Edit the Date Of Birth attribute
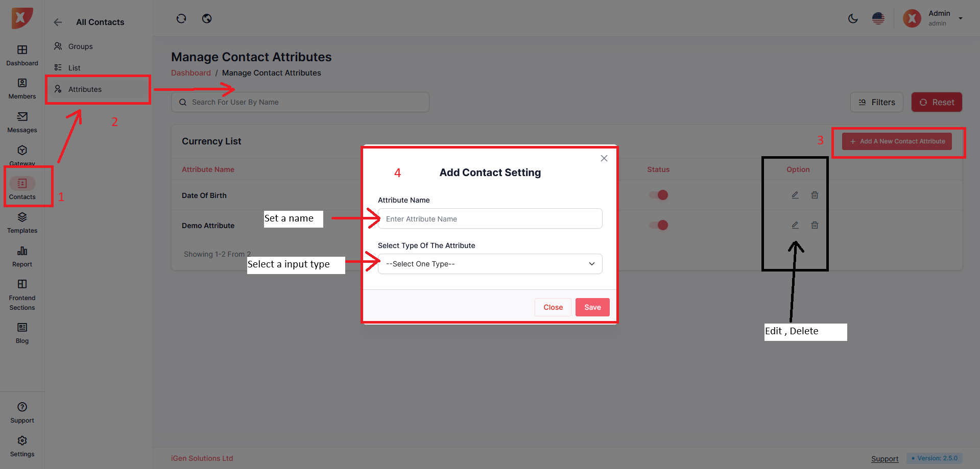This screenshot has height=469, width=980. [x=795, y=195]
